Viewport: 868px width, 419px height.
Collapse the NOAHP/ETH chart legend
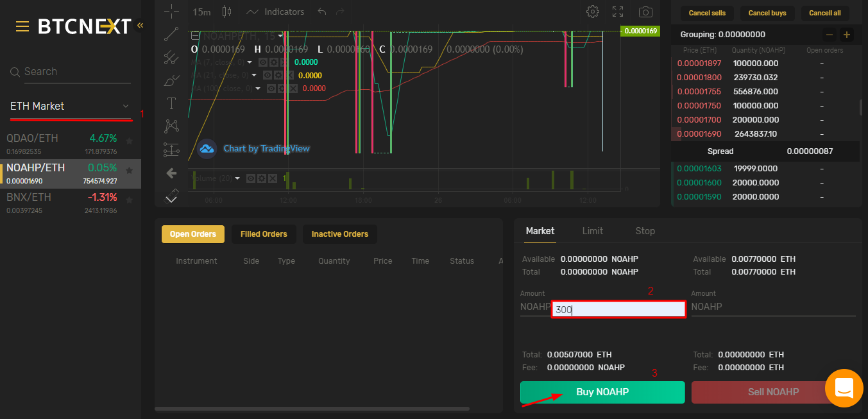pos(196,36)
